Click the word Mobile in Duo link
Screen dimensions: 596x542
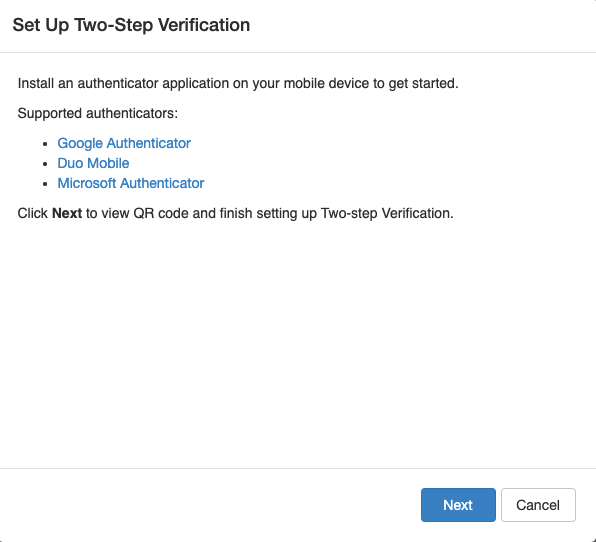pos(109,163)
